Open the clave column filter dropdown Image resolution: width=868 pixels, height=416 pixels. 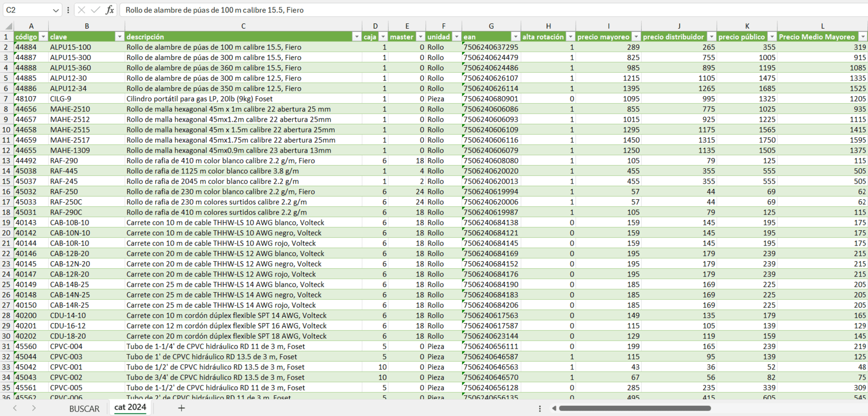pyautogui.click(x=119, y=37)
